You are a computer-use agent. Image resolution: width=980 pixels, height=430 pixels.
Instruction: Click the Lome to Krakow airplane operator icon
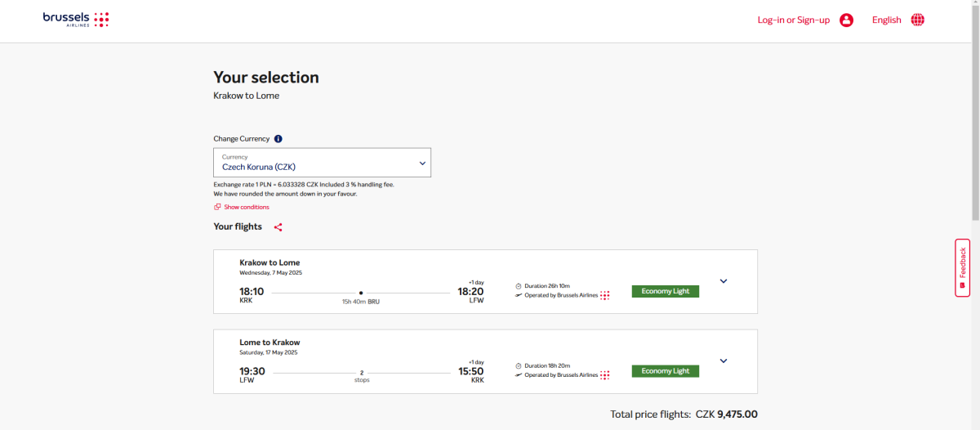pos(519,375)
